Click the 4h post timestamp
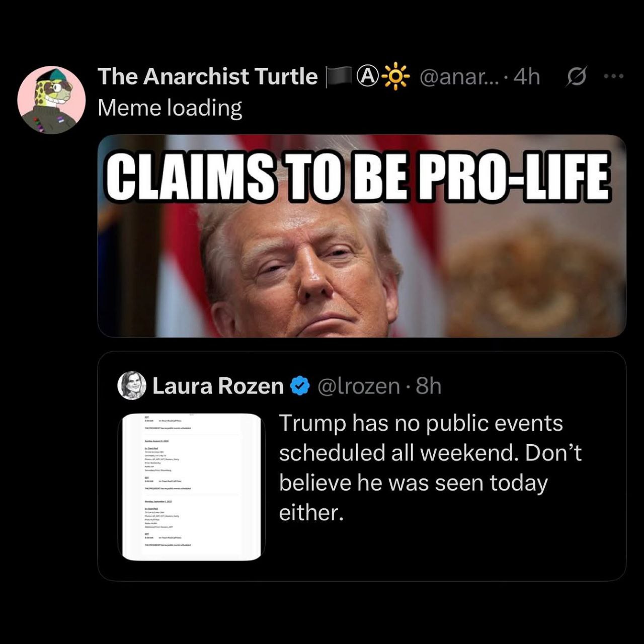 click(x=528, y=77)
